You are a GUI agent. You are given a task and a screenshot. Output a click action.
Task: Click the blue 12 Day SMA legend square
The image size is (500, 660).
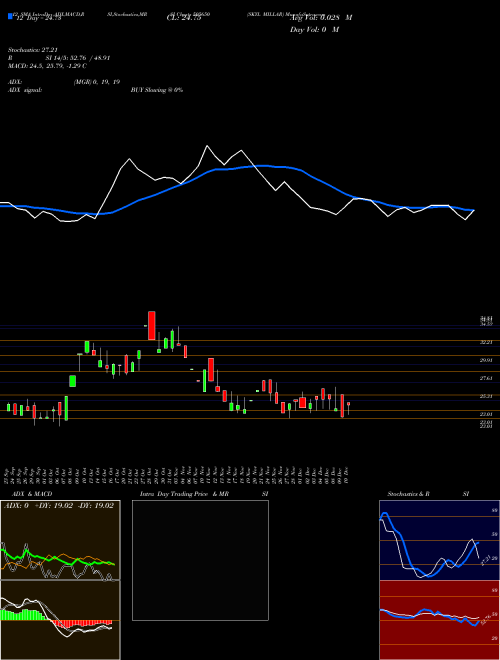tap(10, 16)
